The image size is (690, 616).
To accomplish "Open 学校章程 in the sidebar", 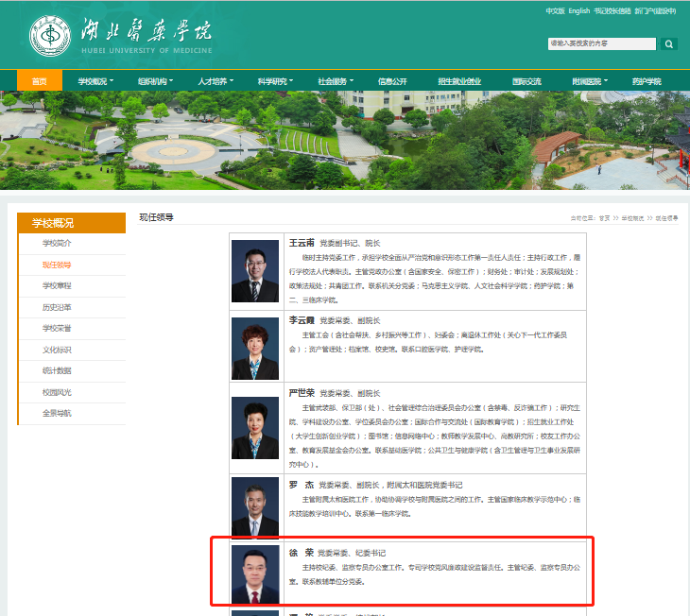I will [57, 286].
